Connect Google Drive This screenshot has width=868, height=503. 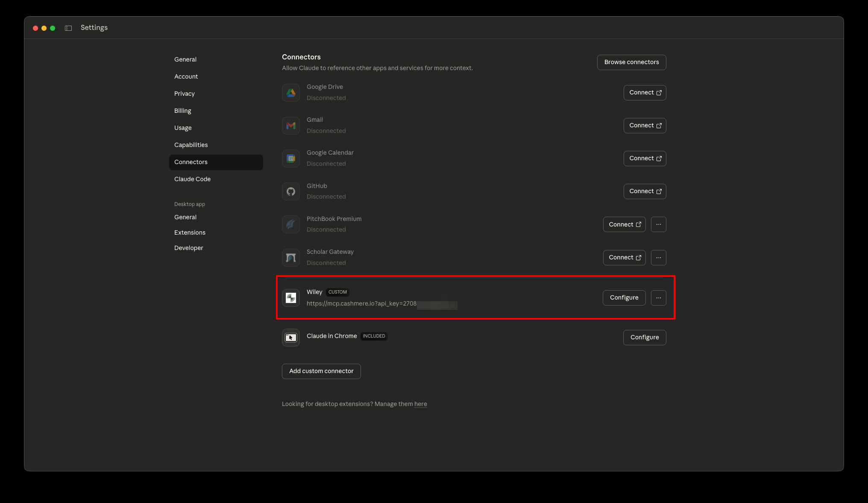tap(645, 93)
